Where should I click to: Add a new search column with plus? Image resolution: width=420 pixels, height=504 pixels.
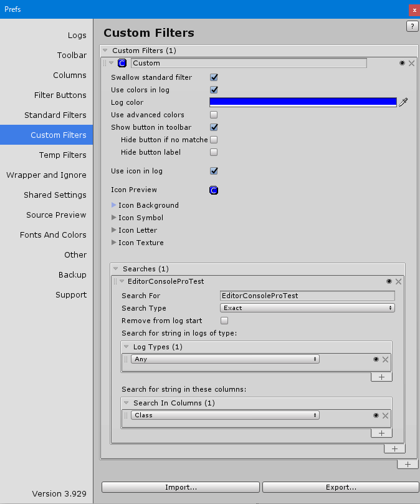381,434
